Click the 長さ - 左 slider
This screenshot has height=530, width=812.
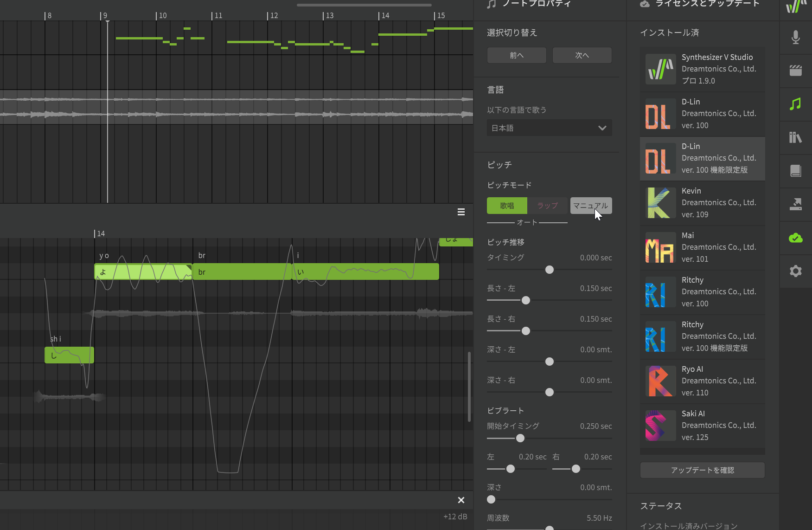(x=550, y=300)
